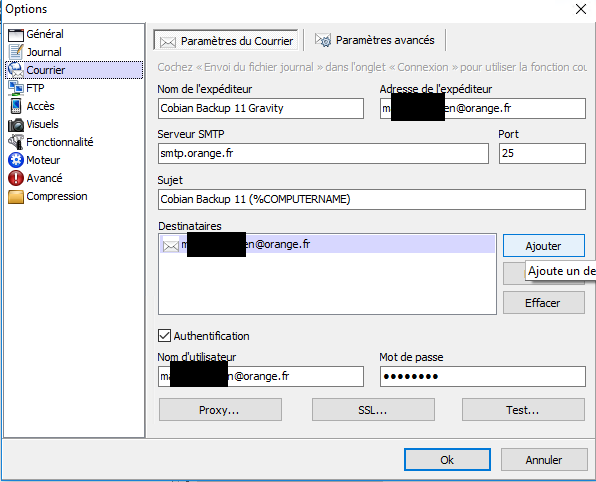The width and height of the screenshot is (596, 482).
Task: Click the Effacer button
Action: (x=544, y=303)
